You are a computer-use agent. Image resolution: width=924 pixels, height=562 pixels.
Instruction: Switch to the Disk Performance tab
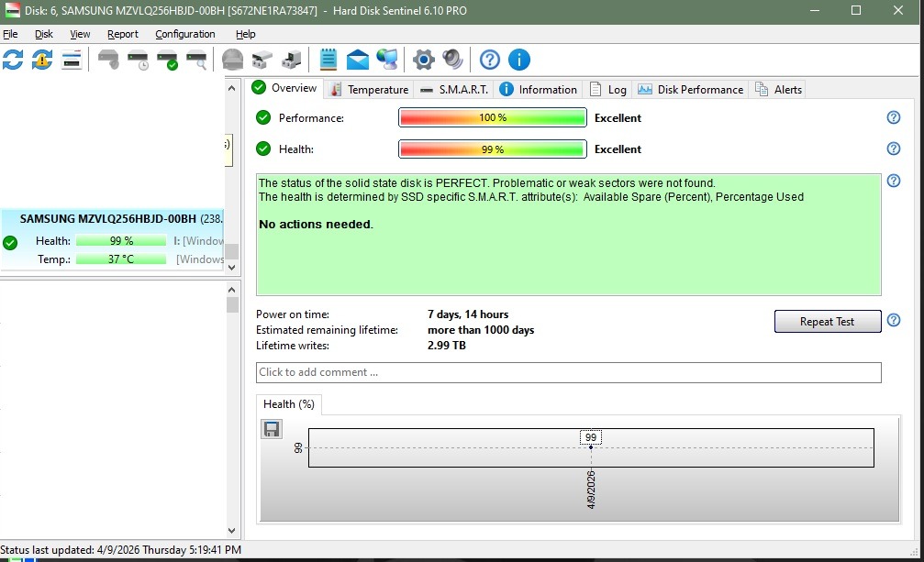click(691, 90)
